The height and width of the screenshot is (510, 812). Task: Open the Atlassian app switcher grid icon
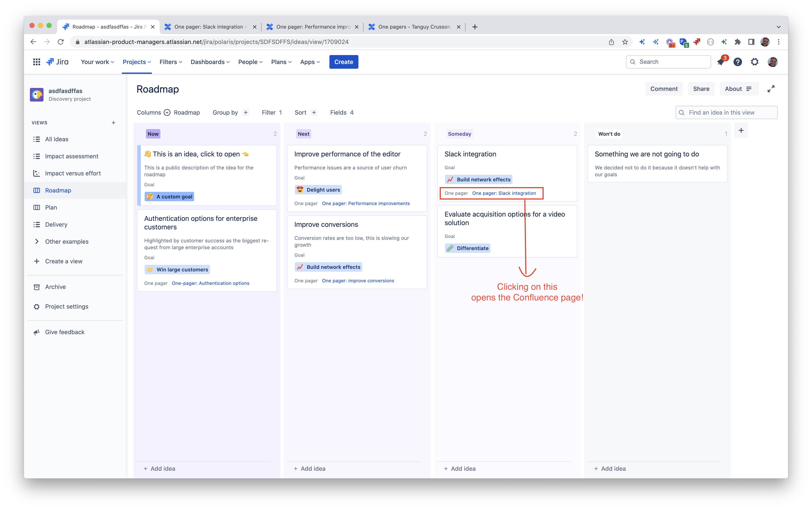36,62
